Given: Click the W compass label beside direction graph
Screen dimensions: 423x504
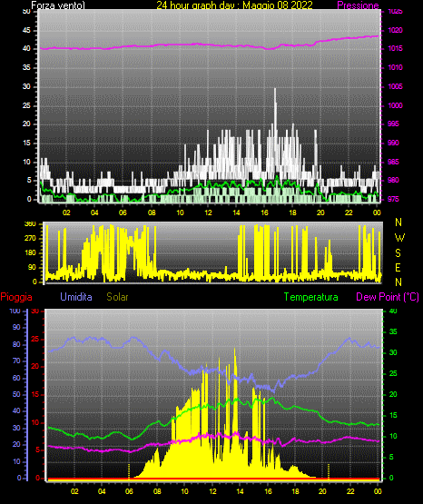Looking at the screenshot, I should tap(399, 238).
